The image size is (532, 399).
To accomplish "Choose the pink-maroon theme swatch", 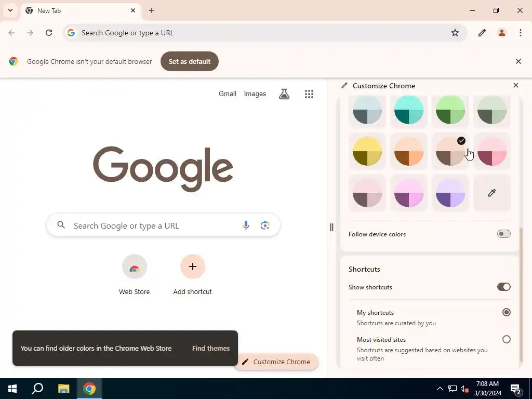I will click(491, 151).
